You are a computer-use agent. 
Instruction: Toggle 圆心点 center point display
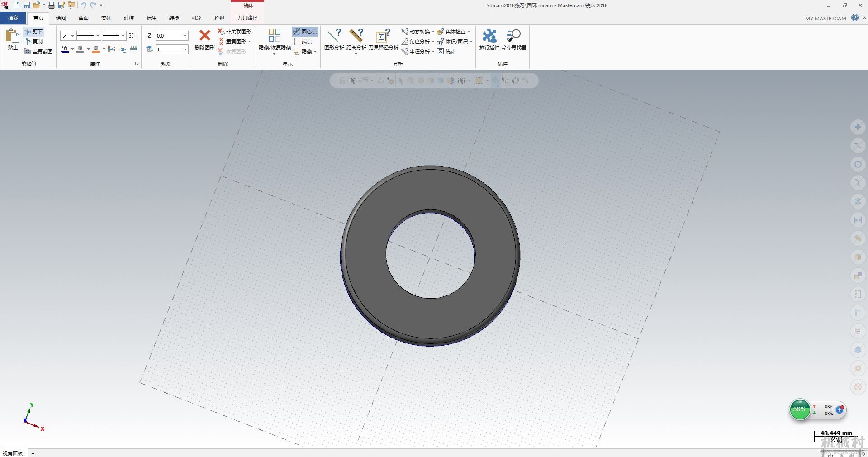305,32
